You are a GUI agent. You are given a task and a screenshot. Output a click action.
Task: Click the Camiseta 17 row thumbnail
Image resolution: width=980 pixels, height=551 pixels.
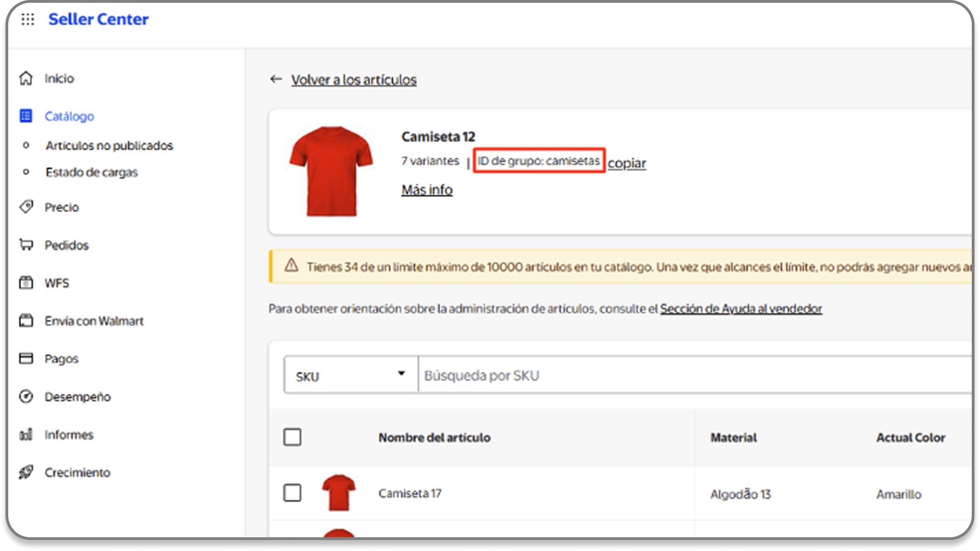339,493
